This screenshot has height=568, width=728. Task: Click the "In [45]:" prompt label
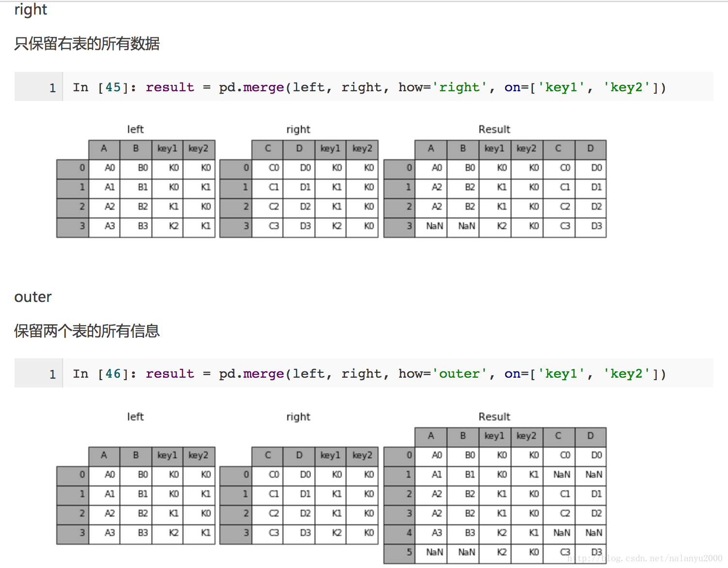coord(105,87)
